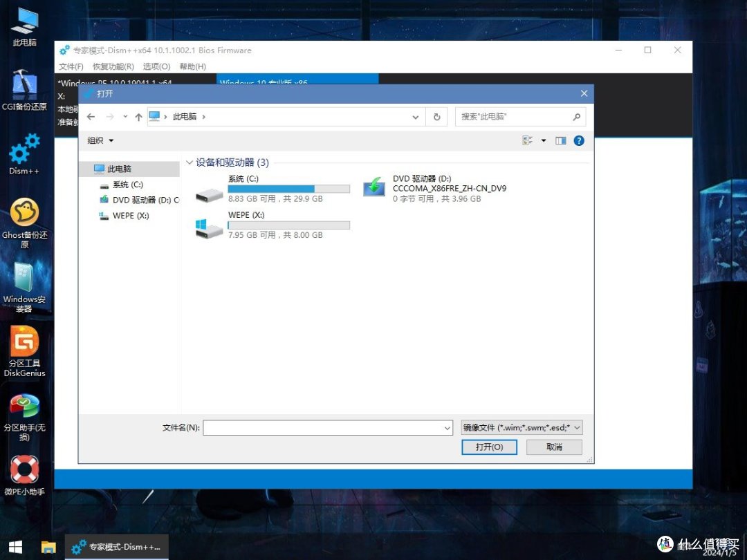Launch Ghost备份还原 desktop icon
Viewport: 747px width, 560px height.
[x=24, y=223]
